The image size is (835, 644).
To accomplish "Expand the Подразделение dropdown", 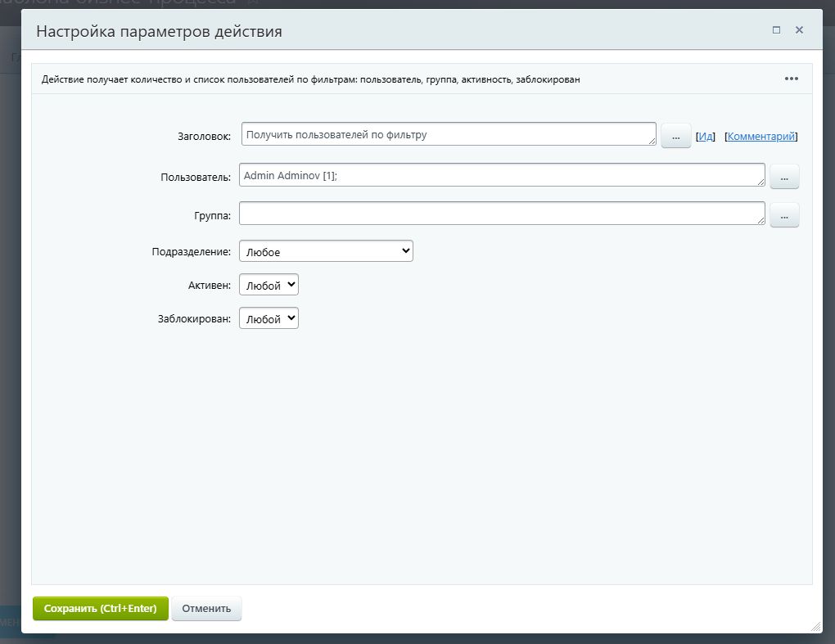I will pyautogui.click(x=326, y=251).
